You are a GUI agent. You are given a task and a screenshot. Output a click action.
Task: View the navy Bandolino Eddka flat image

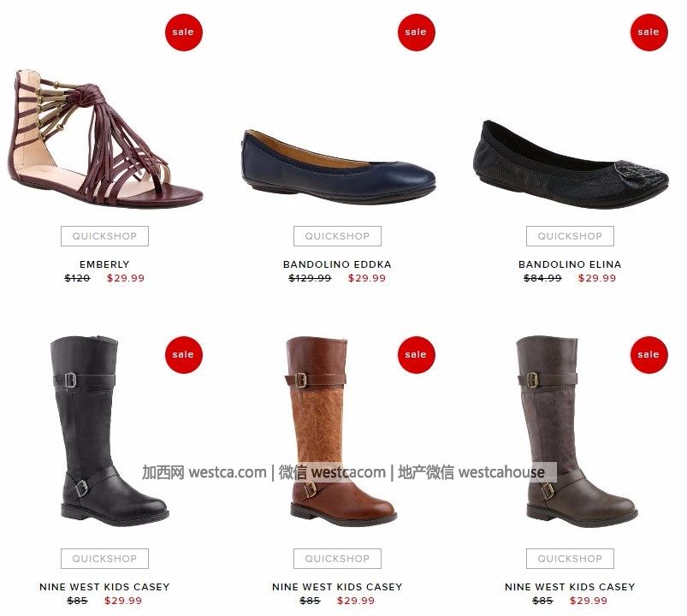pos(338,167)
